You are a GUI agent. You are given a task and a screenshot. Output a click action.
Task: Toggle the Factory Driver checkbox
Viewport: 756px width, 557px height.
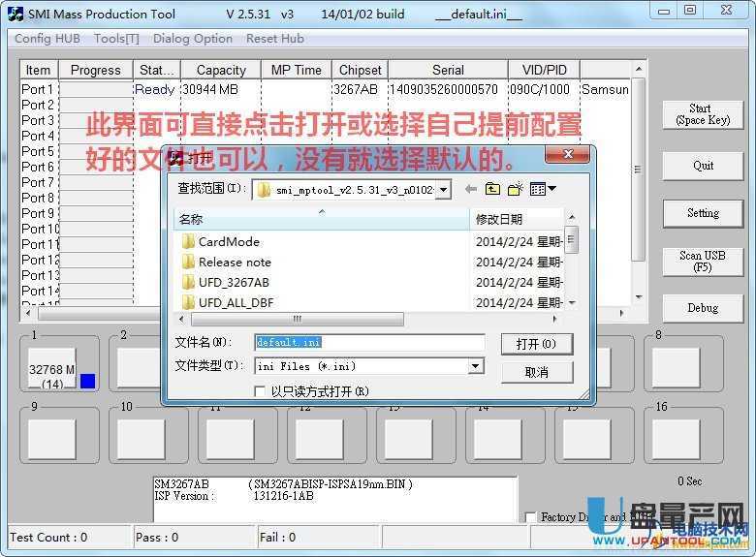530,517
